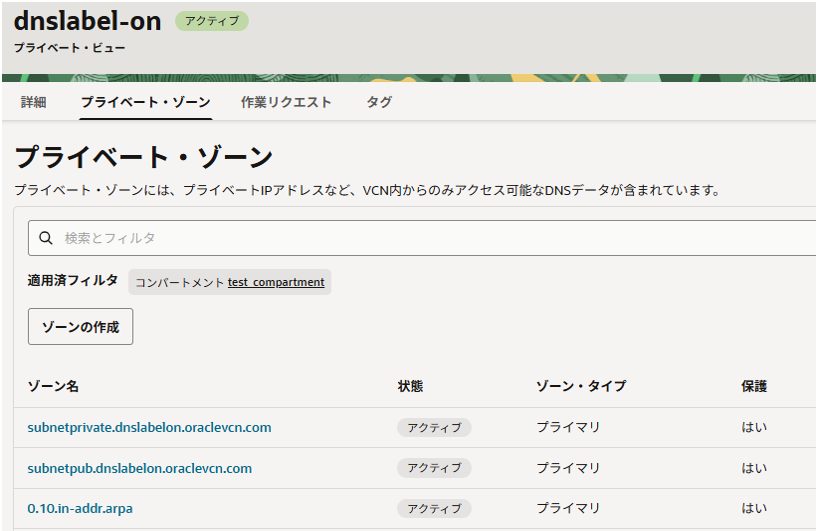Click the ゾーン・タイプ column header
The height and width of the screenshot is (531, 818).
click(581, 386)
